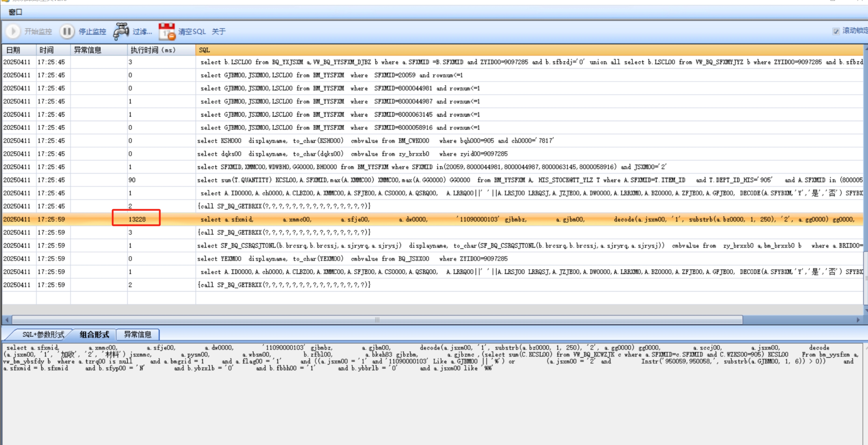Sort by the 执行时间 (ms) column header

click(153, 50)
